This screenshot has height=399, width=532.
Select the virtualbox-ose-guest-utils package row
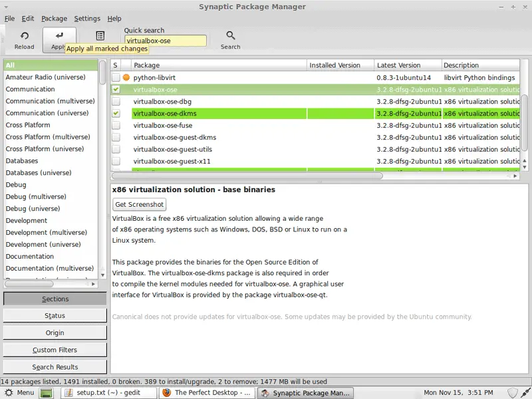point(315,149)
